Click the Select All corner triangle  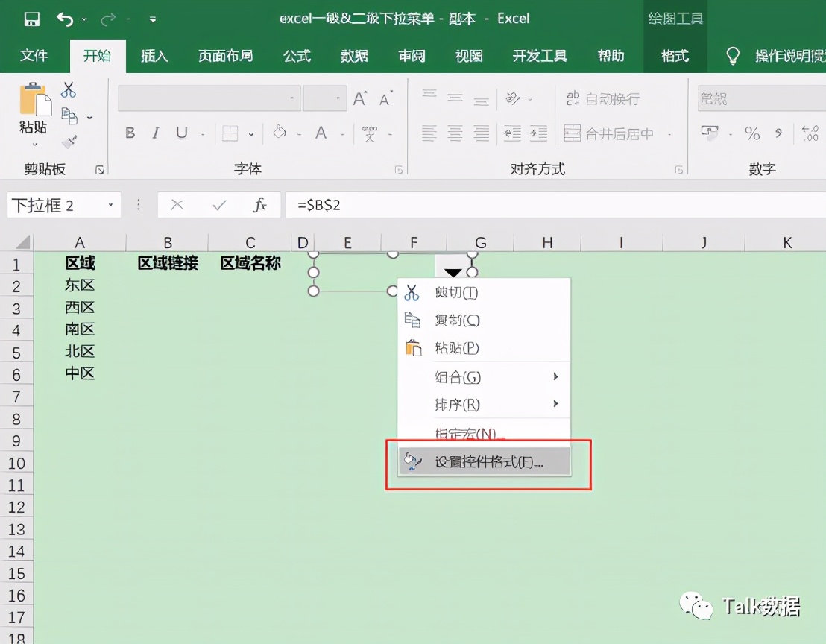coord(22,242)
